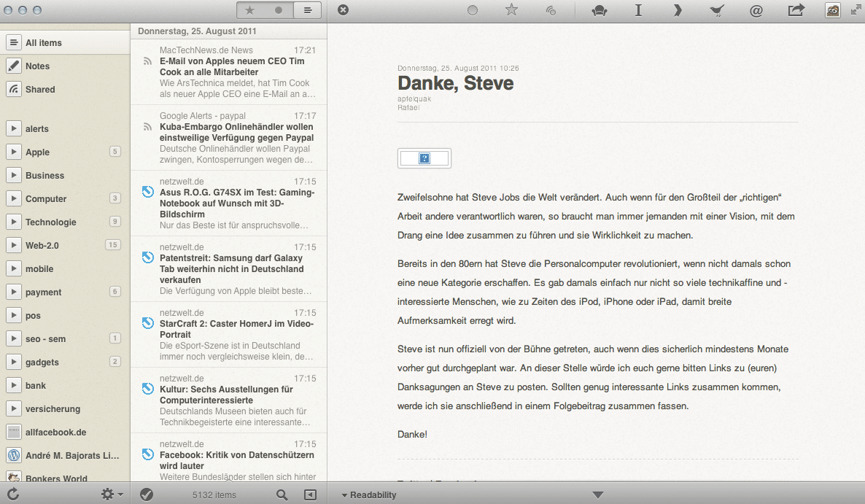Expand the gadgets folder
The image size is (865, 504).
point(14,362)
